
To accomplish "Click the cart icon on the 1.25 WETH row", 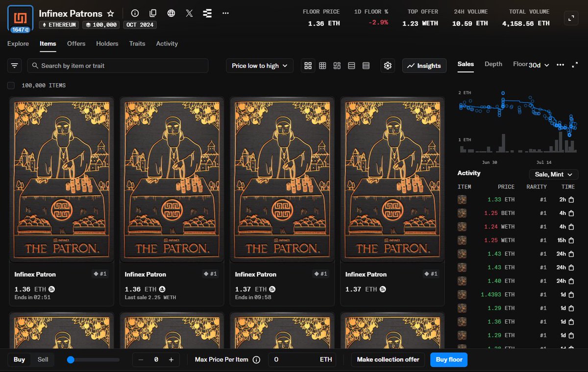I will coord(571,240).
